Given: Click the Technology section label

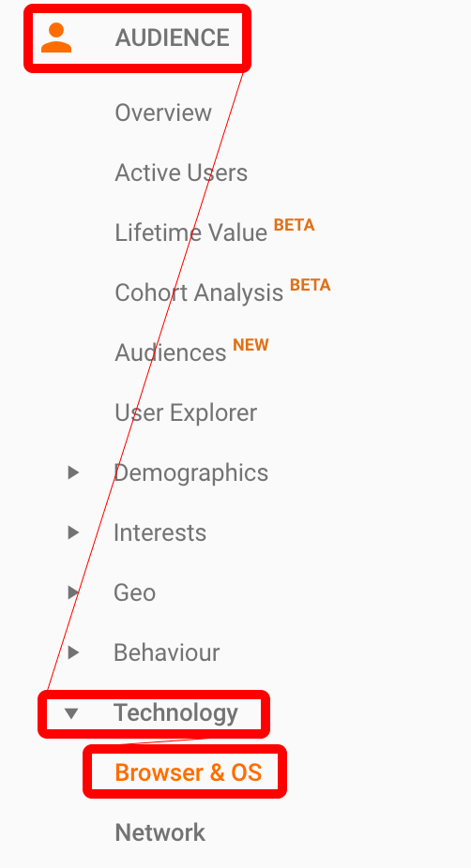Looking at the screenshot, I should [175, 713].
